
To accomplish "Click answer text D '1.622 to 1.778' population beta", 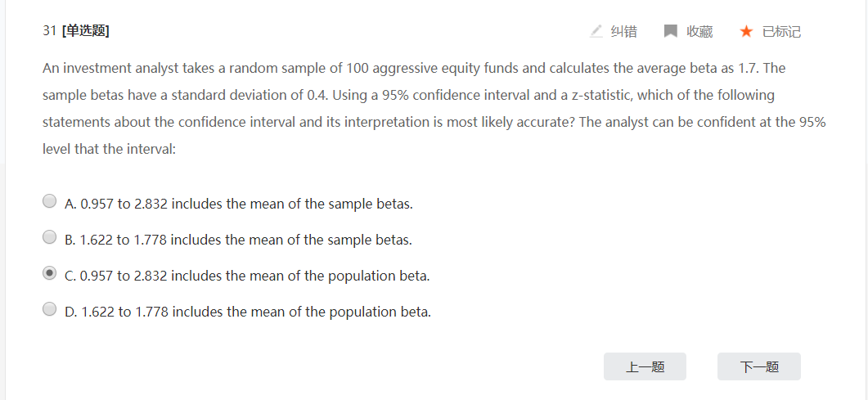I will click(248, 312).
